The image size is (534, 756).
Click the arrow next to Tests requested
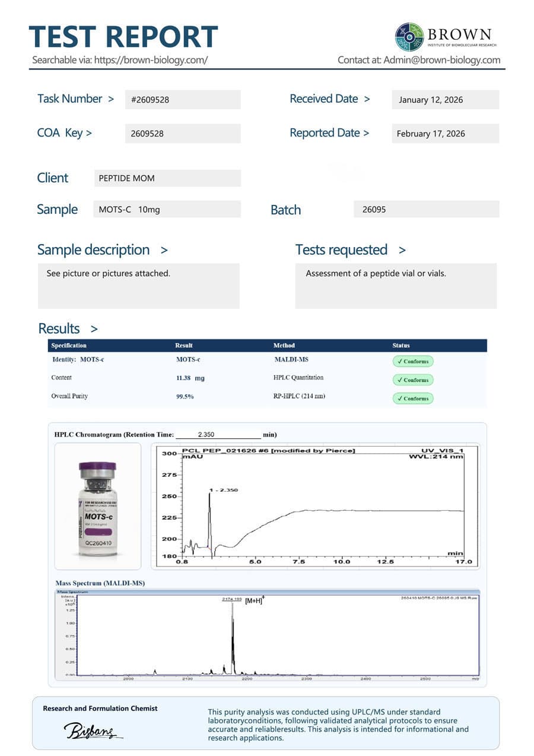point(402,251)
